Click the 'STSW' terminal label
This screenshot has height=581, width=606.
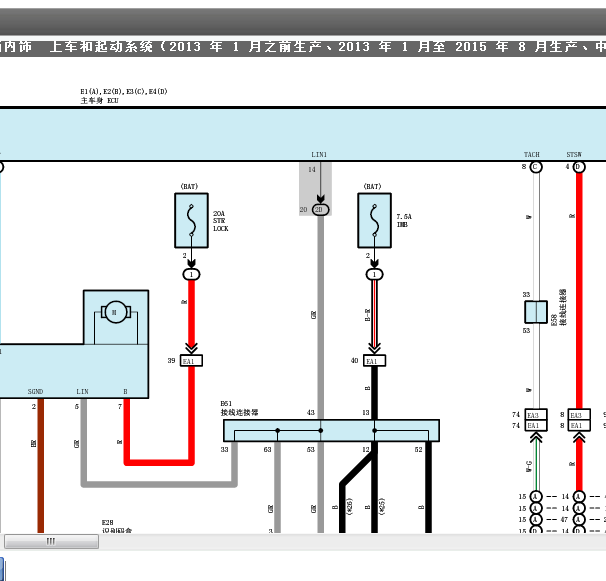coord(574,155)
